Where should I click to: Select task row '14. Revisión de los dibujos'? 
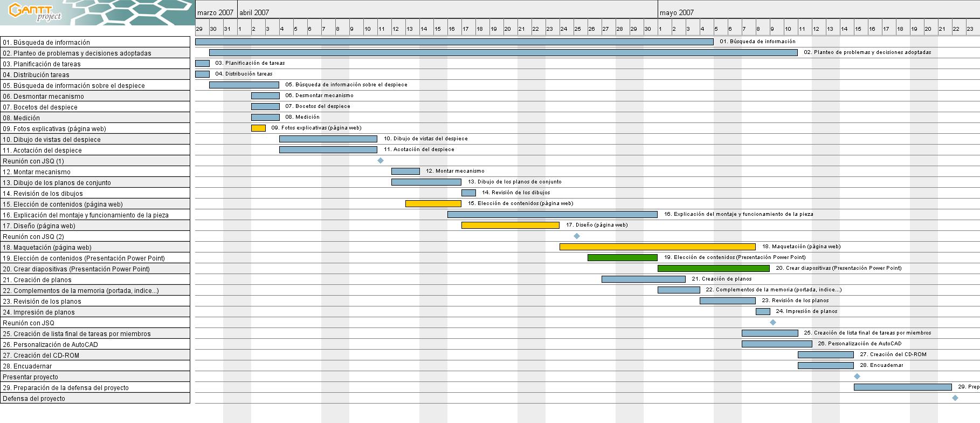tap(95, 193)
